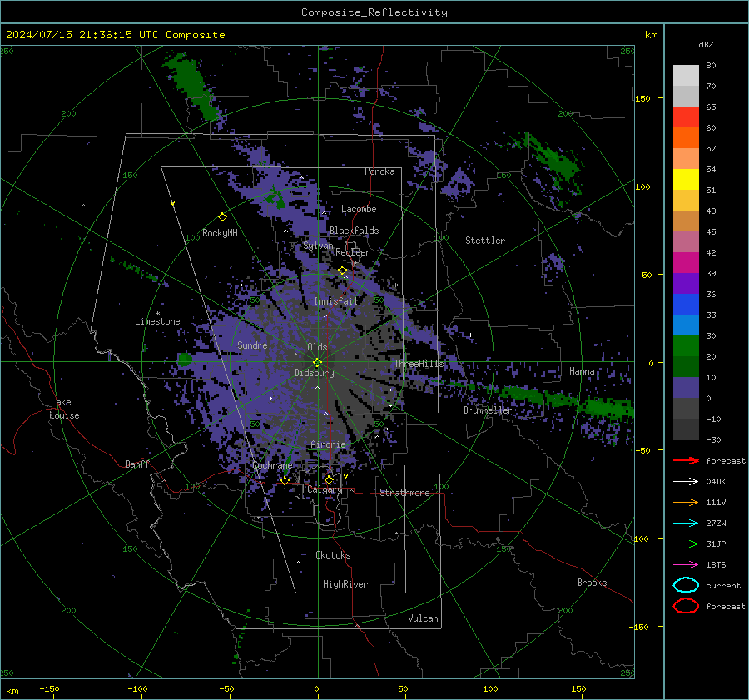Viewport: 749px width, 700px height.
Task: Click the RockyMH label
Action: tap(220, 233)
